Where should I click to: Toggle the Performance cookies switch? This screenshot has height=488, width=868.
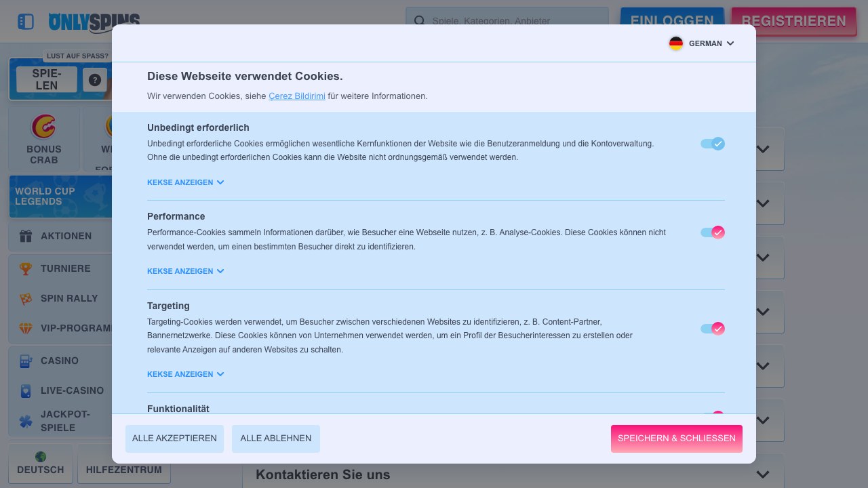coord(713,232)
